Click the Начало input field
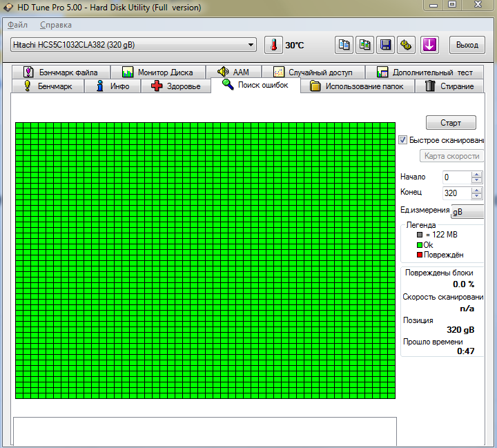The width and height of the screenshot is (497, 448). (x=457, y=177)
